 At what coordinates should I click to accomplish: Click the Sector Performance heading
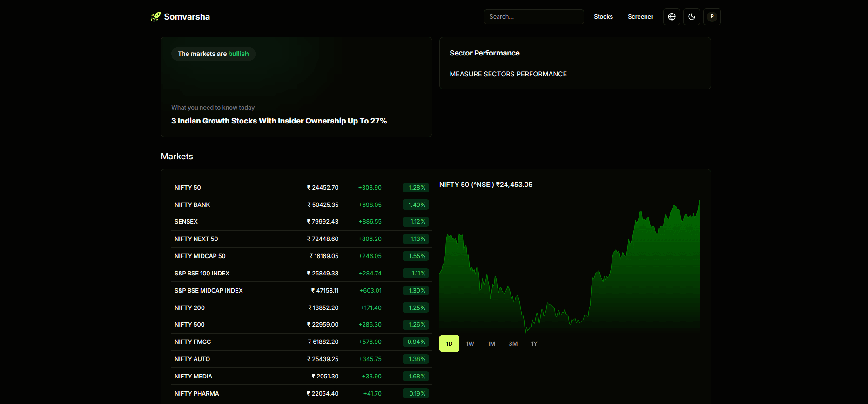484,53
